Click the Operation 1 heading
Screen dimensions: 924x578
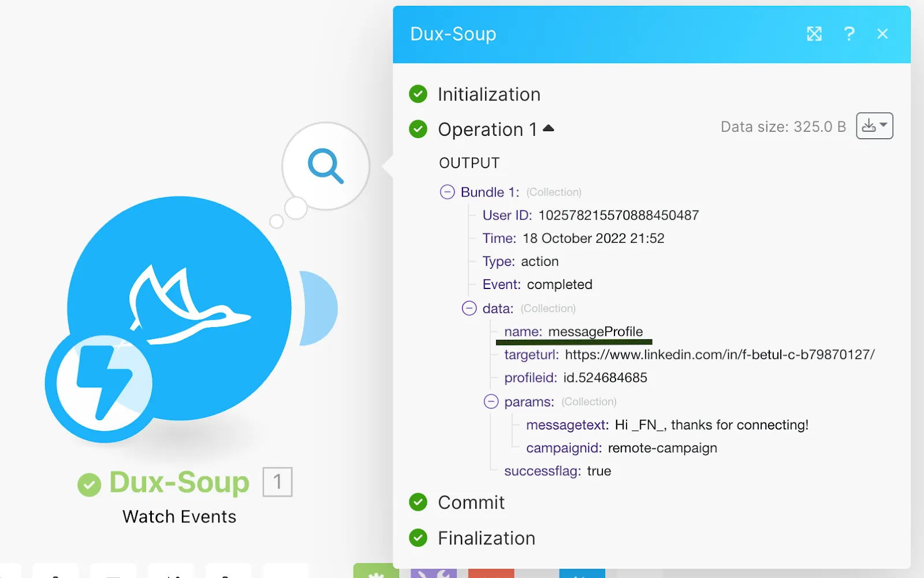487,129
